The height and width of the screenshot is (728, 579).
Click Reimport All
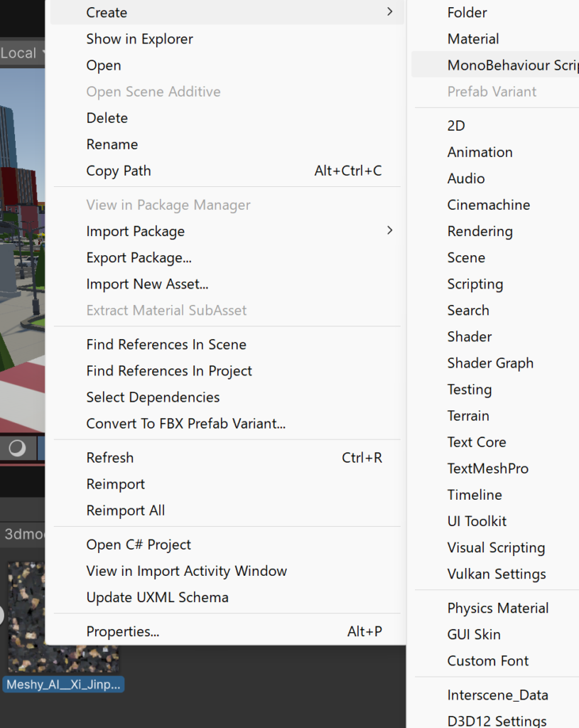tap(125, 510)
